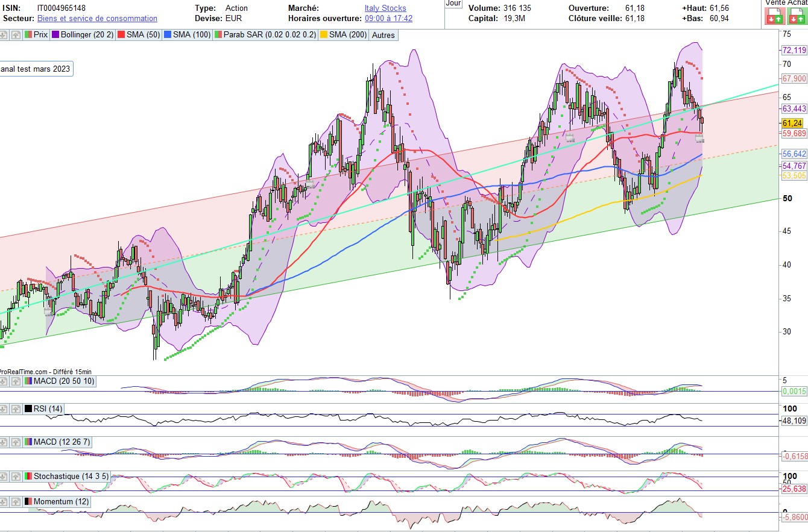
Task: Open the RSI (14) indicator label
Action: (43, 409)
